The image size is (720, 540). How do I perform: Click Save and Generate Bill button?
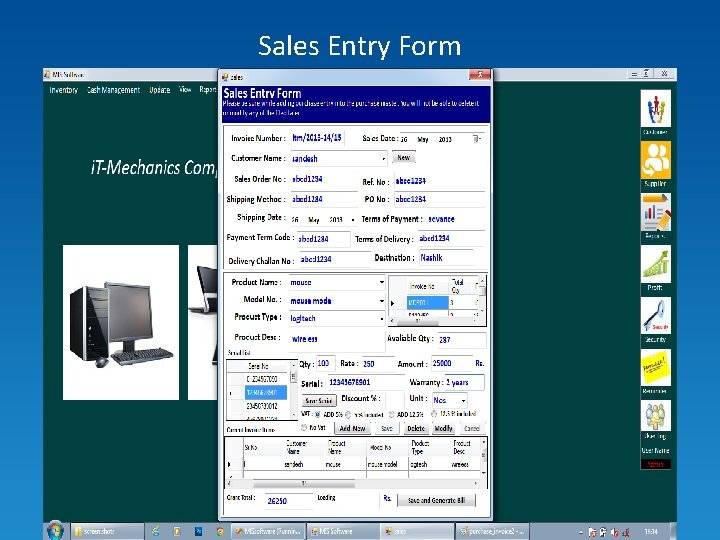[436, 501]
